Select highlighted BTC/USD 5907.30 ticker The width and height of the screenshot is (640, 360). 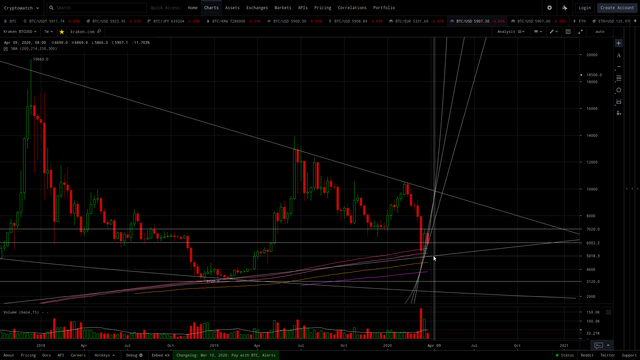478,21
